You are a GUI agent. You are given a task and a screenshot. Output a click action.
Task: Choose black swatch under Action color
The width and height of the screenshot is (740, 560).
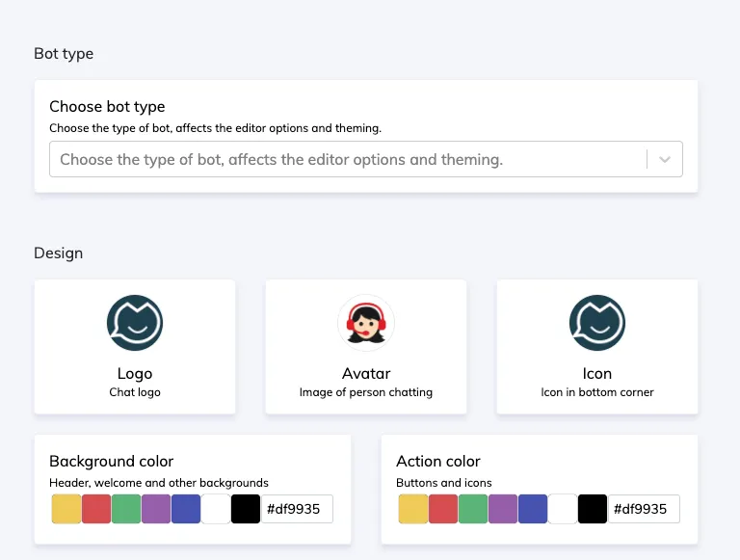(x=593, y=509)
